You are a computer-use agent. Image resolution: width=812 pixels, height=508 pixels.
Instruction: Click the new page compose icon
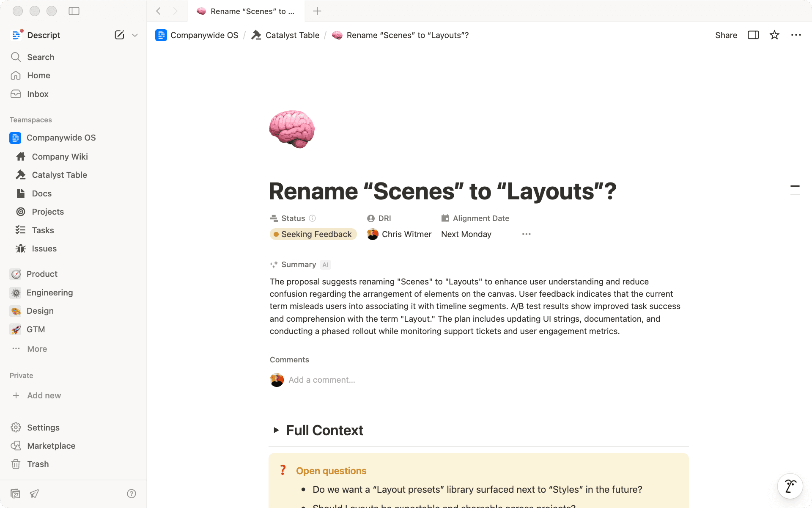(119, 35)
